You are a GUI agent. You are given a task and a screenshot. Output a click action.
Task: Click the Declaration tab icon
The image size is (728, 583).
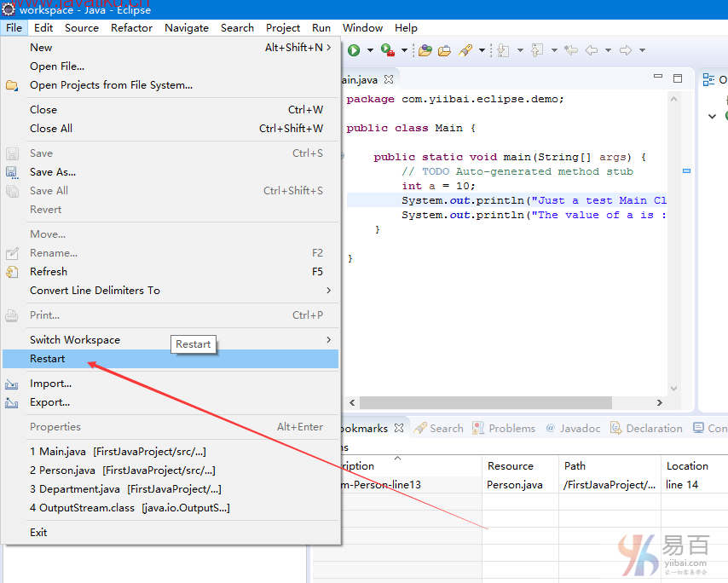[x=615, y=428]
